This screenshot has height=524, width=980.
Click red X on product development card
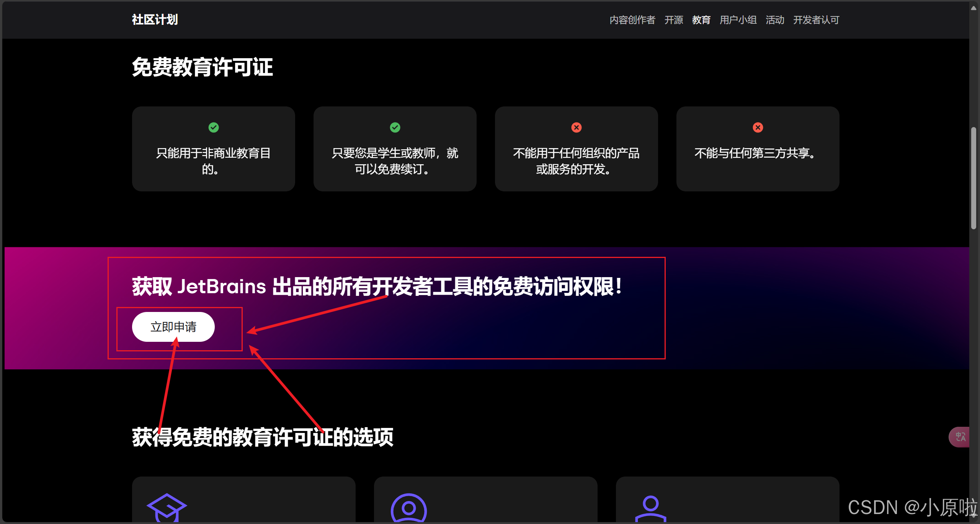pyautogui.click(x=577, y=127)
